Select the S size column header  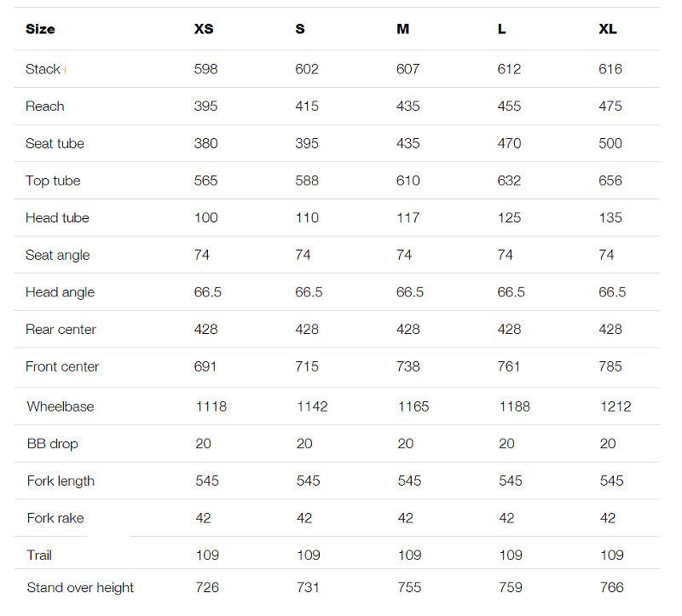point(300,29)
